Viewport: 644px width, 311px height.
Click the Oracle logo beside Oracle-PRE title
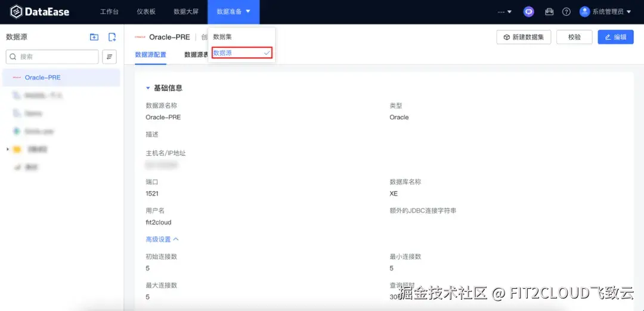[x=140, y=37]
